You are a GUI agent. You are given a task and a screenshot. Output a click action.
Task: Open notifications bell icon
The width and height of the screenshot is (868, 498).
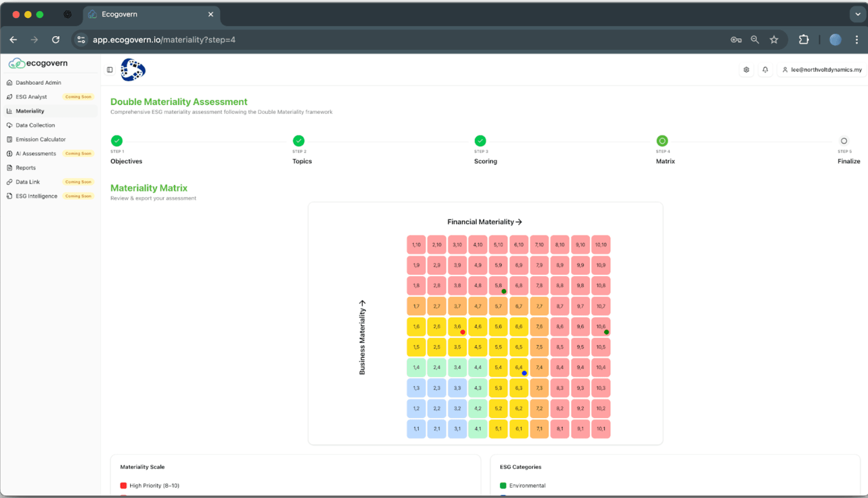[x=765, y=70]
